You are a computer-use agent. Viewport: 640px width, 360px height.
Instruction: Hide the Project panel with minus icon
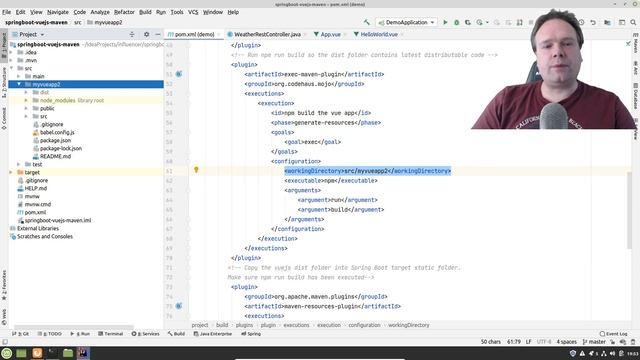click(158, 34)
